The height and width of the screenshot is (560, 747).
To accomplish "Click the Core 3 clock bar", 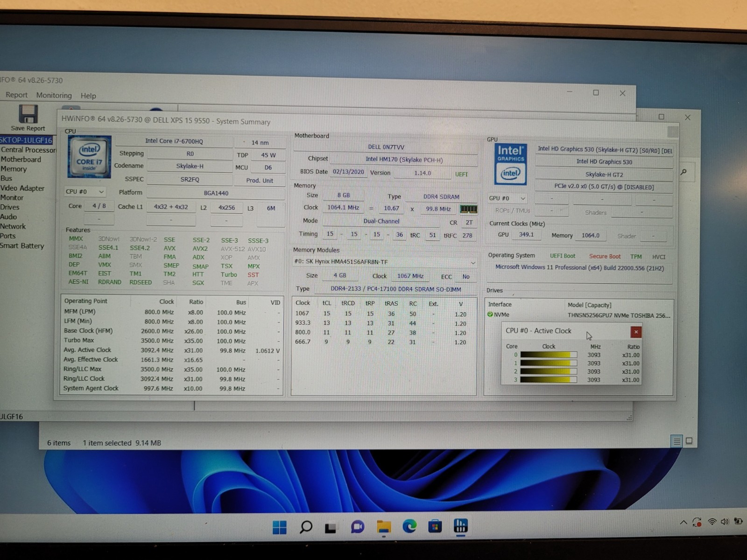I will click(x=549, y=379).
